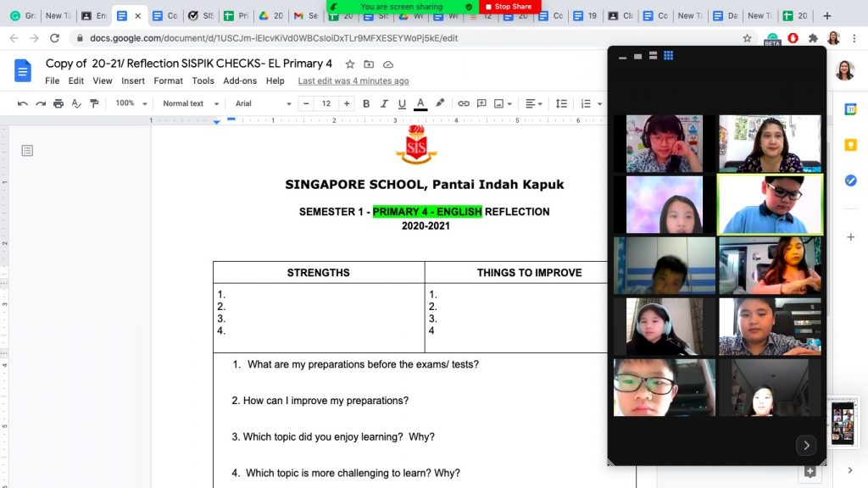Viewport: 868px width, 488px height.
Task: Open the document outline icon
Action: [x=27, y=151]
